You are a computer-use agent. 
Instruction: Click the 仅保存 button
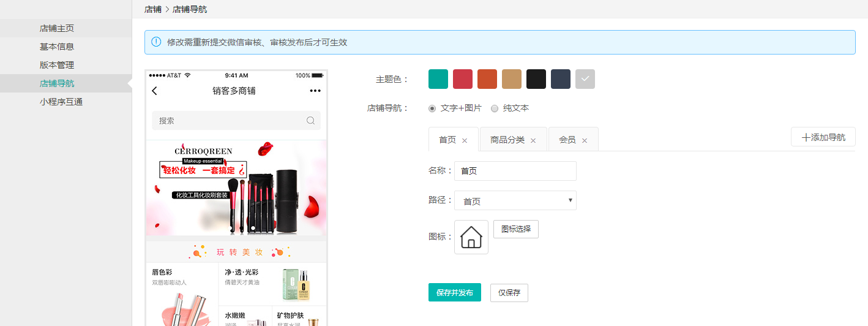pyautogui.click(x=509, y=293)
